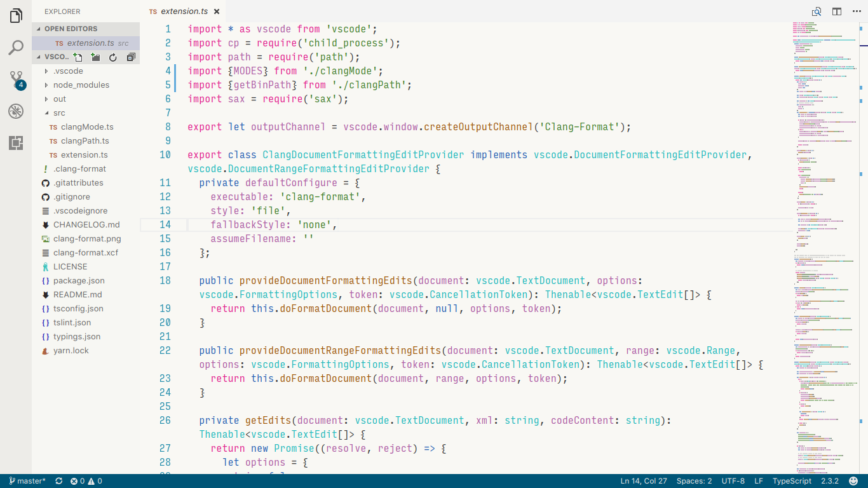Click the synchronize changes icon
Screen dimensions: 868x488
pyautogui.click(x=58, y=481)
